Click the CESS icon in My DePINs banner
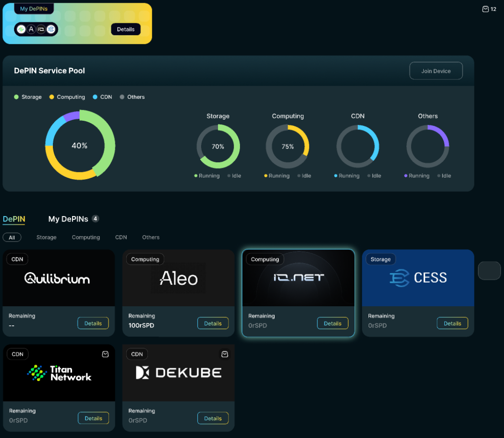The image size is (504, 438). pyautogui.click(x=51, y=29)
